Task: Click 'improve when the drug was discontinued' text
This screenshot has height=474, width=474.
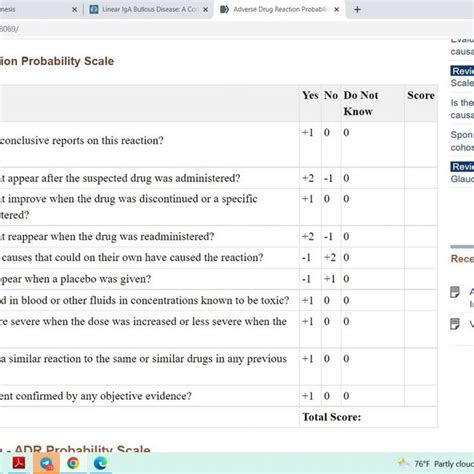Action: 104,199
